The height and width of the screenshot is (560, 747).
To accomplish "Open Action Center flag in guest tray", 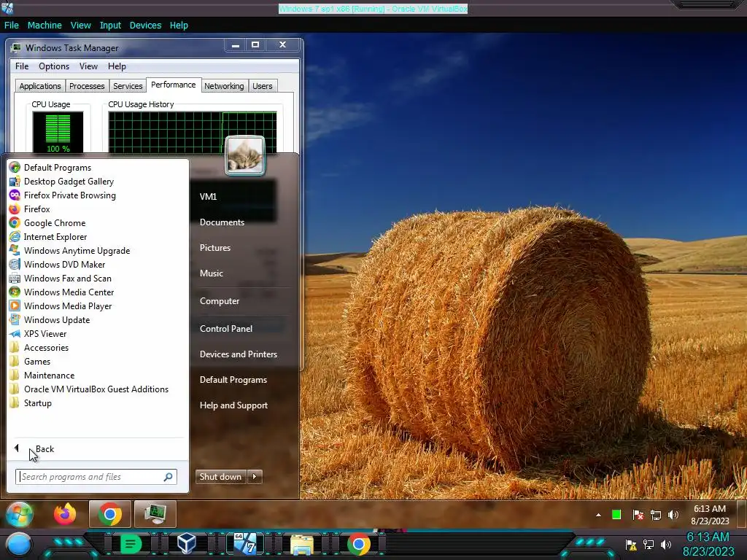I will click(638, 515).
